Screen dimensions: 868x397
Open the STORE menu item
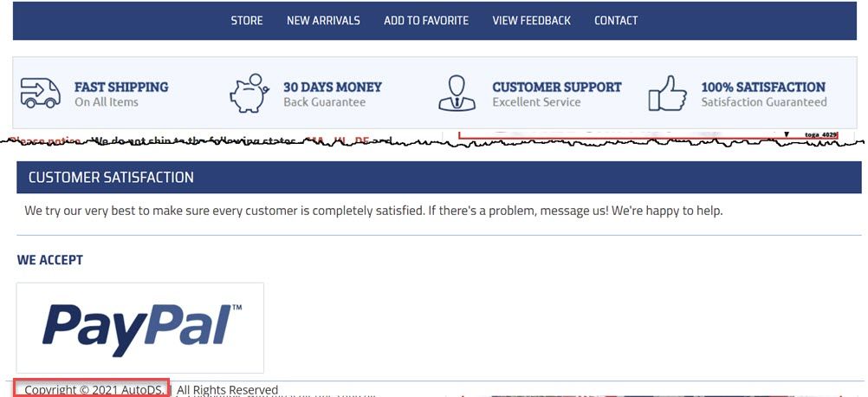click(247, 21)
